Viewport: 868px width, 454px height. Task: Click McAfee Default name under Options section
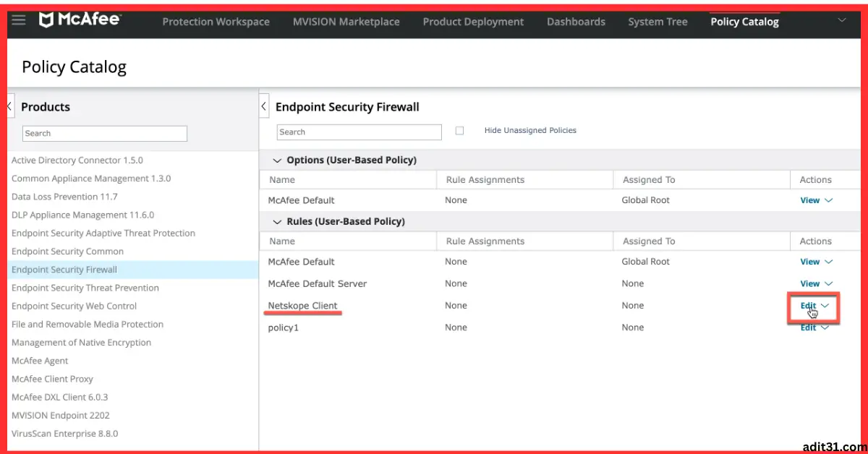(x=301, y=201)
